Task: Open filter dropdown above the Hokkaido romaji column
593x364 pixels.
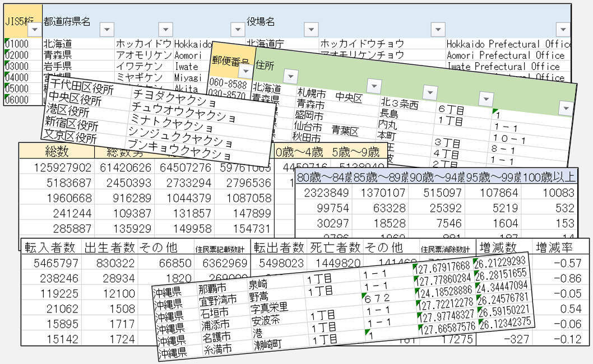Action: click(238, 29)
